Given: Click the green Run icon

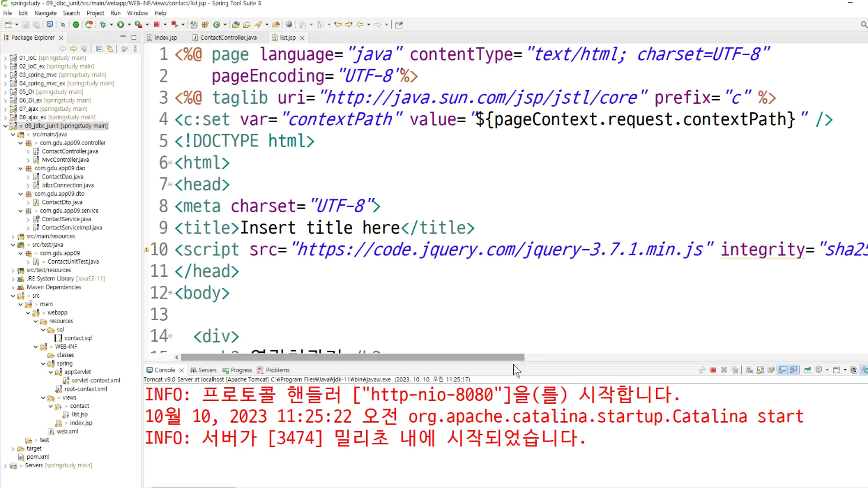Looking at the screenshot, I should 120,25.
